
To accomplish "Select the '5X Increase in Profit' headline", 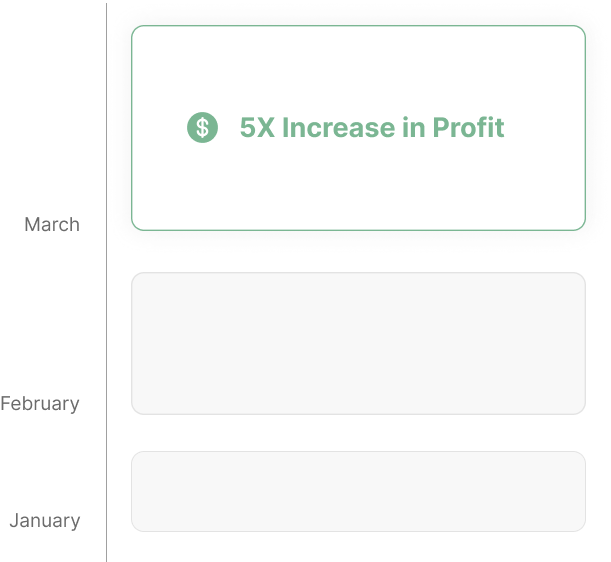I will click(372, 127).
